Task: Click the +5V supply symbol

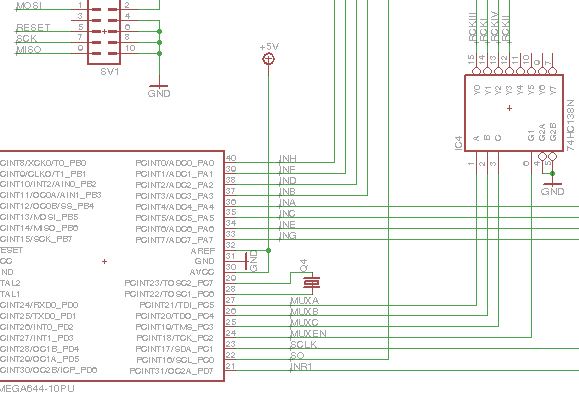Action: point(268,59)
